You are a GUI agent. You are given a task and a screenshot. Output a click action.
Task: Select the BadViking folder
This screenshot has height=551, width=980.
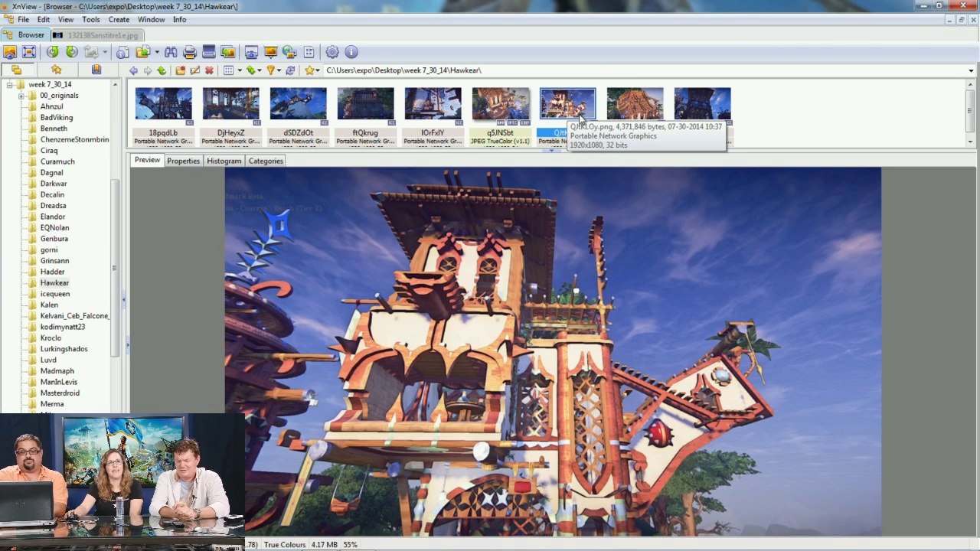tap(57, 118)
